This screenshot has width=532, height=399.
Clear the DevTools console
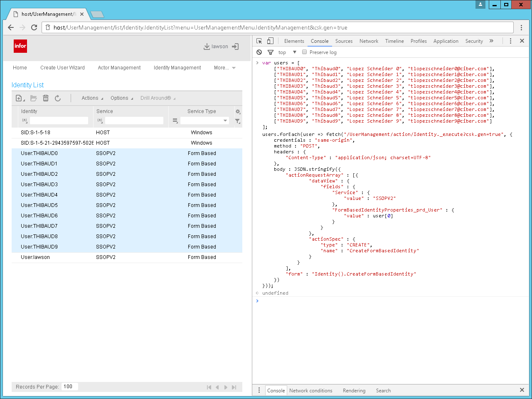click(x=259, y=52)
